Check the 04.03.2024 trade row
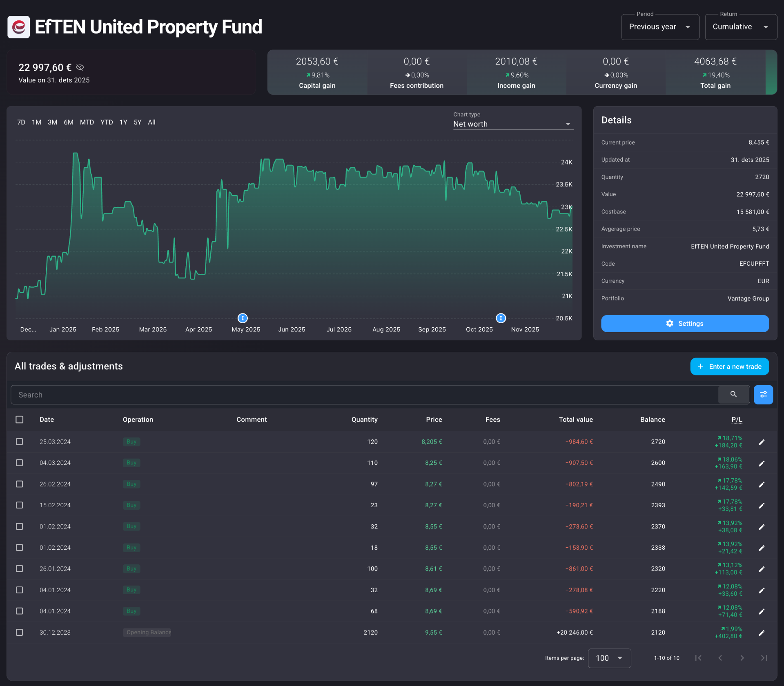This screenshot has height=686, width=784. click(19, 463)
